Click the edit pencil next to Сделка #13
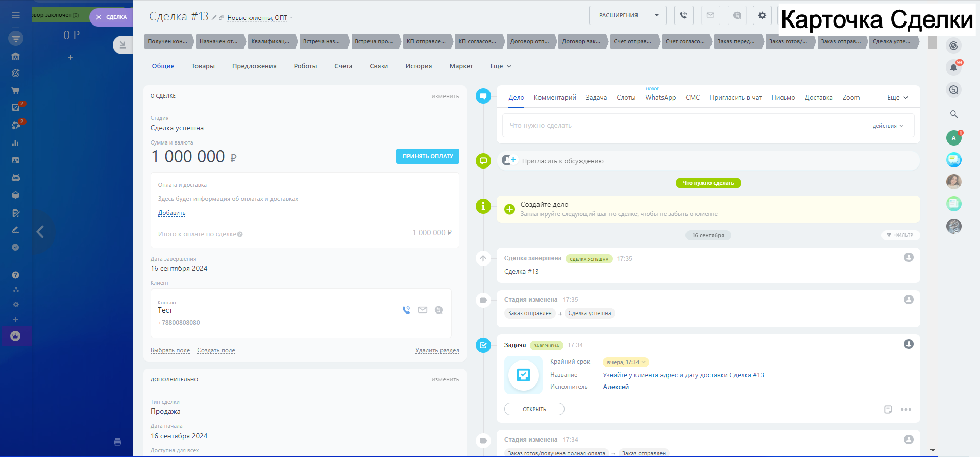The height and width of the screenshot is (457, 980). pos(214,17)
